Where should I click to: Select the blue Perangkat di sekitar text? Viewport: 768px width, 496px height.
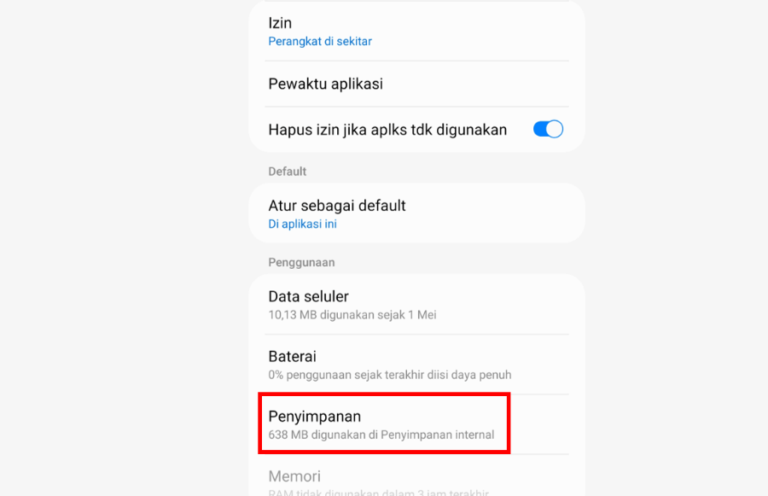click(320, 42)
